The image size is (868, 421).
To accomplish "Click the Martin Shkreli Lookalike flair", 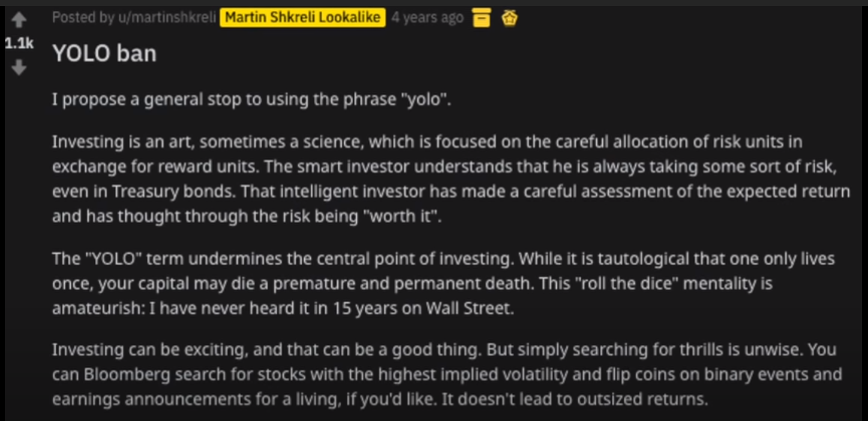I will [x=302, y=18].
